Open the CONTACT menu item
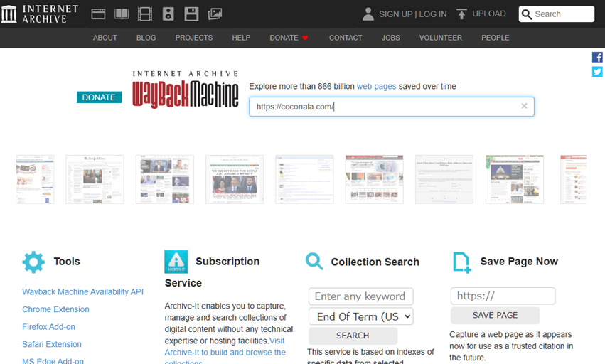This screenshot has width=605, height=364. (346, 38)
